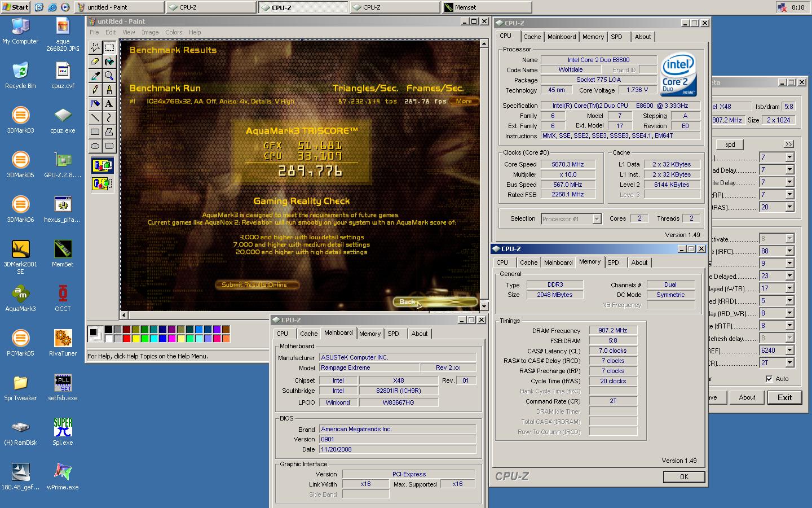Open the Recycle Bin on desktop
Image resolution: width=812 pixels, height=508 pixels.
click(20, 75)
